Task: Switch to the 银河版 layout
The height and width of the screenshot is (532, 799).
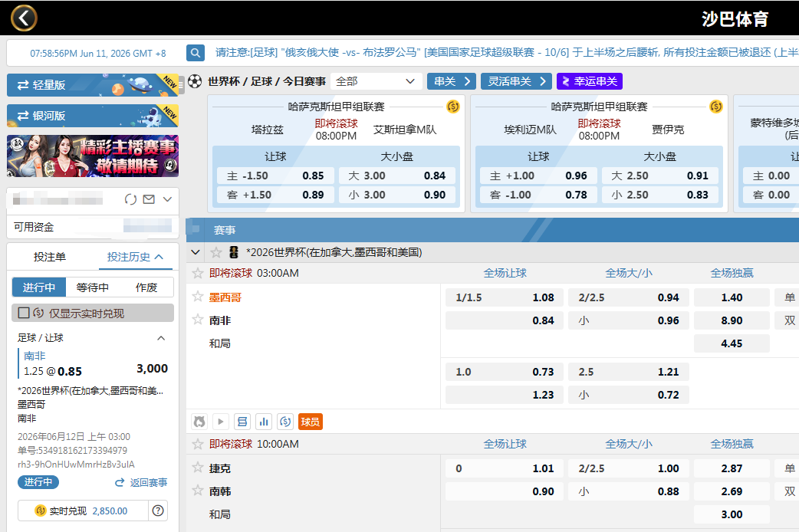Action: click(93, 116)
